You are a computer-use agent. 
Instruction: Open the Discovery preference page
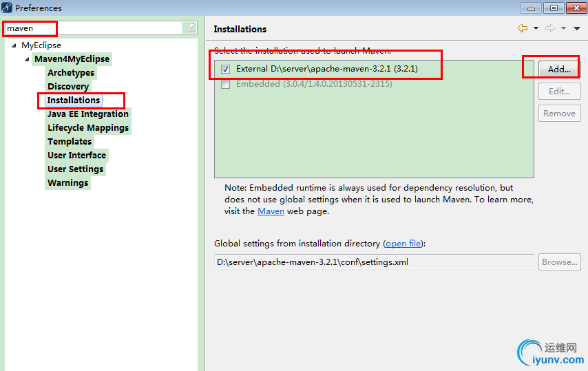[68, 87]
